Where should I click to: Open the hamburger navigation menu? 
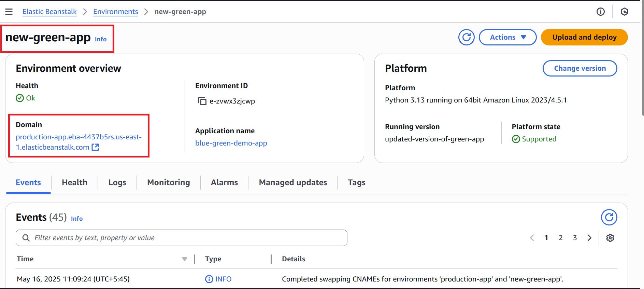pyautogui.click(x=9, y=12)
